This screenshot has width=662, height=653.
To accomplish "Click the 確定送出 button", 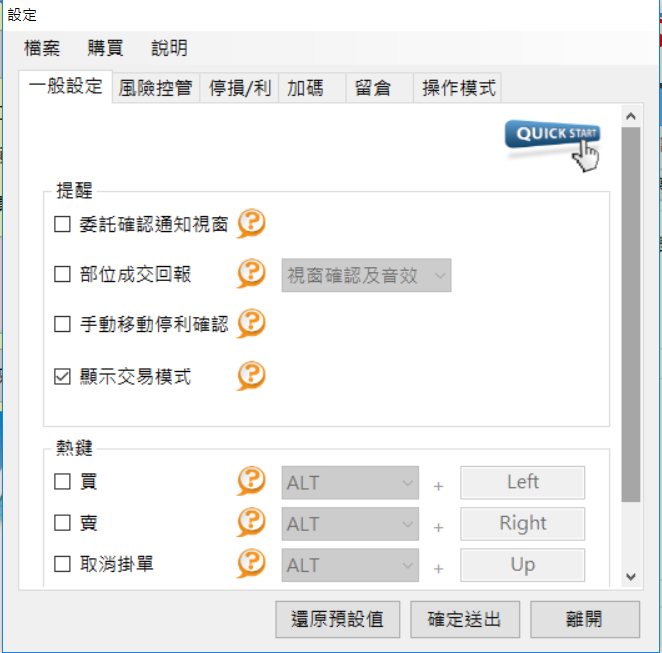I will click(x=465, y=619).
